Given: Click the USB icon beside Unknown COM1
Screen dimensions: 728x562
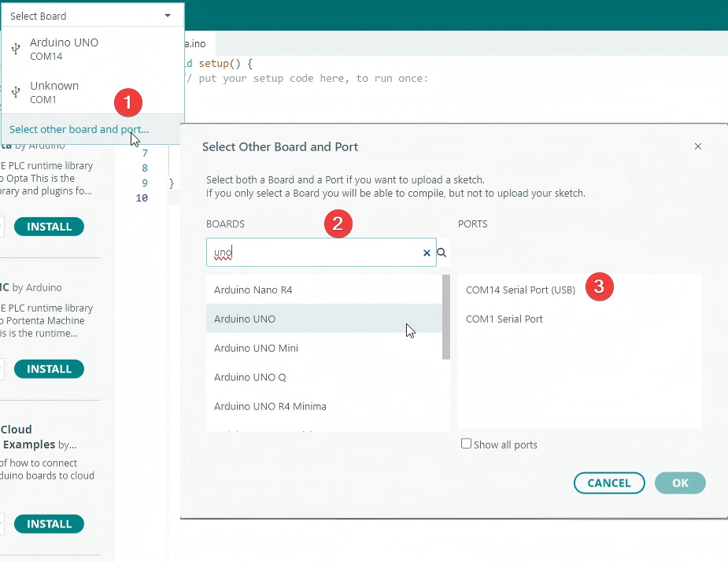Looking at the screenshot, I should pos(17,92).
